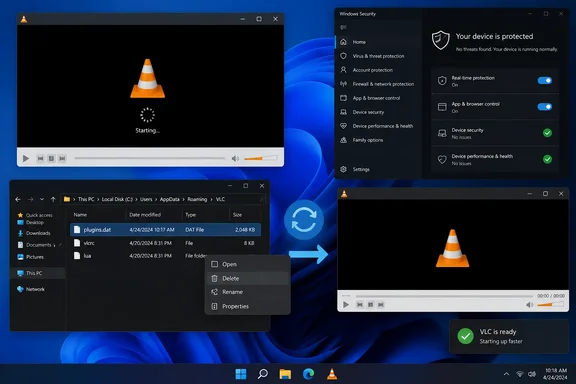Click stop button in bottom-right VLC player
Image resolution: width=576 pixels, height=384 pixels.
370,305
